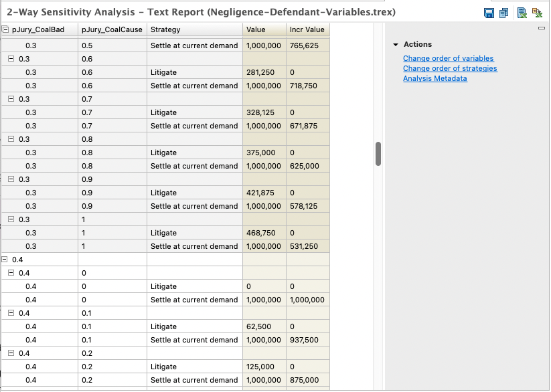Open Change order of variables link
The image size is (551, 392).
point(449,58)
